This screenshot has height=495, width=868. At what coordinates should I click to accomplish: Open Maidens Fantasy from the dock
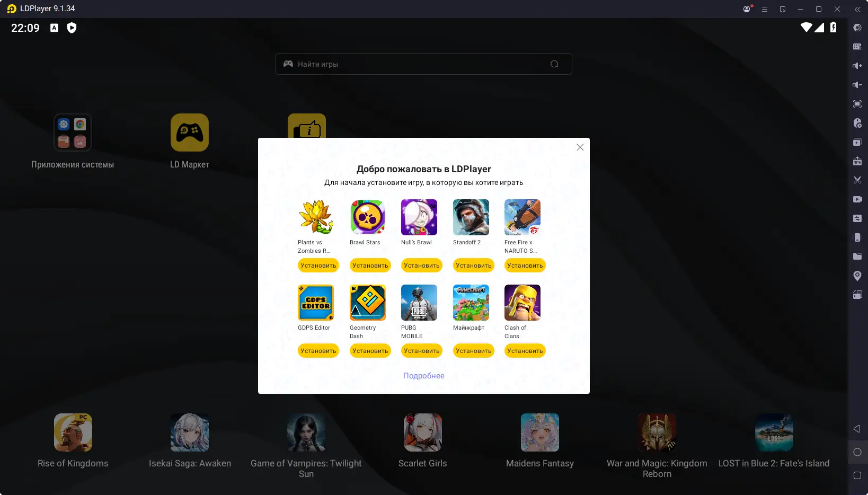coord(540,432)
